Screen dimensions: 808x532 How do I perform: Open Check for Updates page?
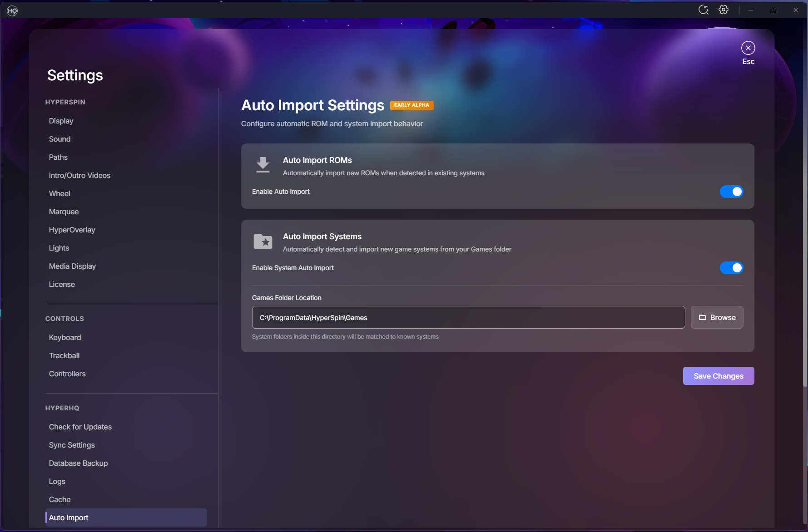tap(80, 427)
